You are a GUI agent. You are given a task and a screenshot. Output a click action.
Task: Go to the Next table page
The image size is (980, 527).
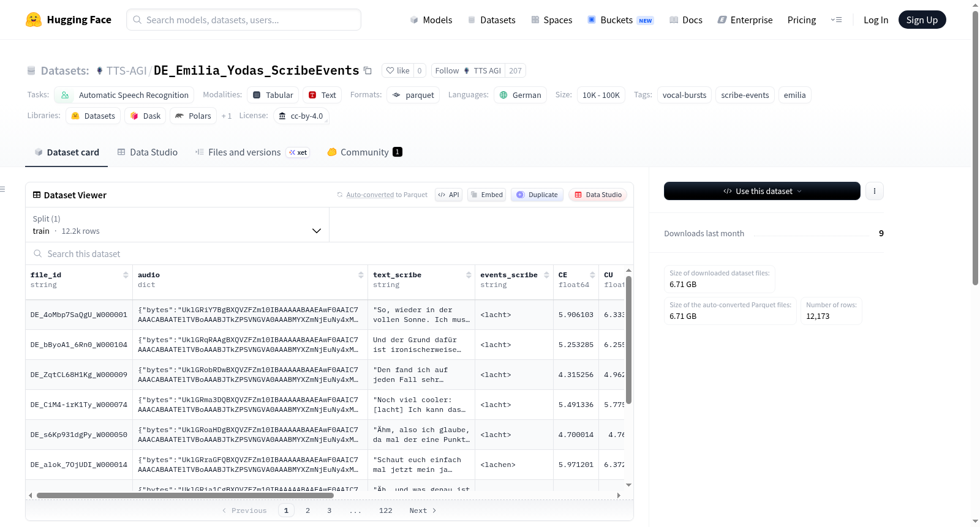click(x=423, y=510)
